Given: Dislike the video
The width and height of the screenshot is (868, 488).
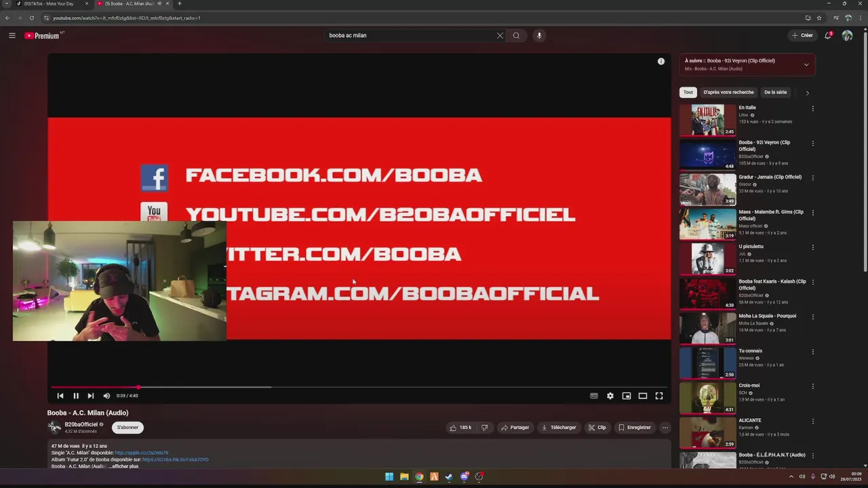Looking at the screenshot, I should (x=484, y=428).
